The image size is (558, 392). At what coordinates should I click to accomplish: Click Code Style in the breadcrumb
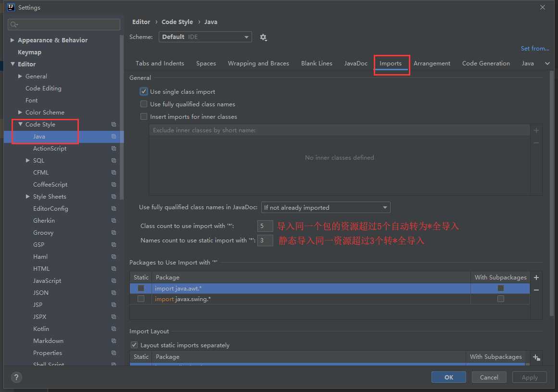coord(177,22)
